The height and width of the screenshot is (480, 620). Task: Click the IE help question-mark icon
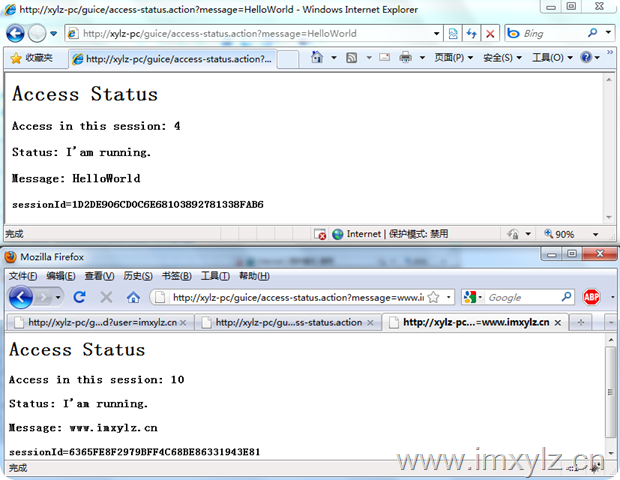[586, 58]
